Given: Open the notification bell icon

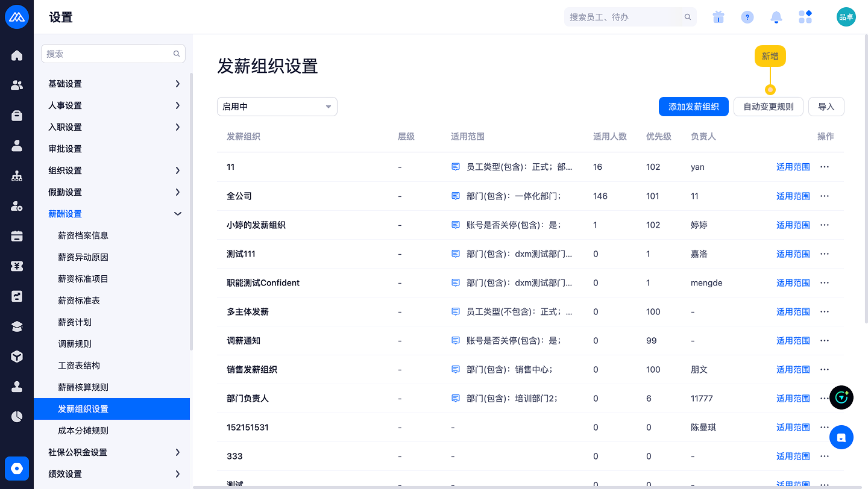Looking at the screenshot, I should pyautogui.click(x=776, y=17).
